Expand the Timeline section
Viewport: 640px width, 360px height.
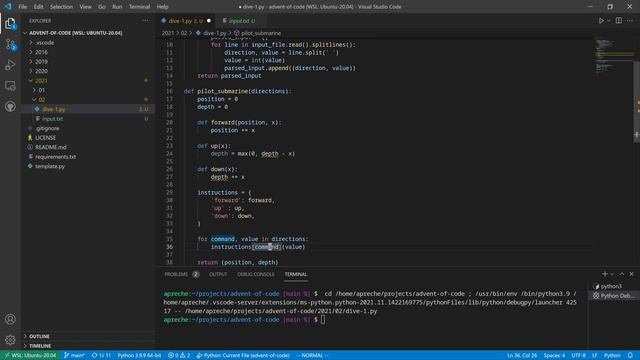(88, 346)
